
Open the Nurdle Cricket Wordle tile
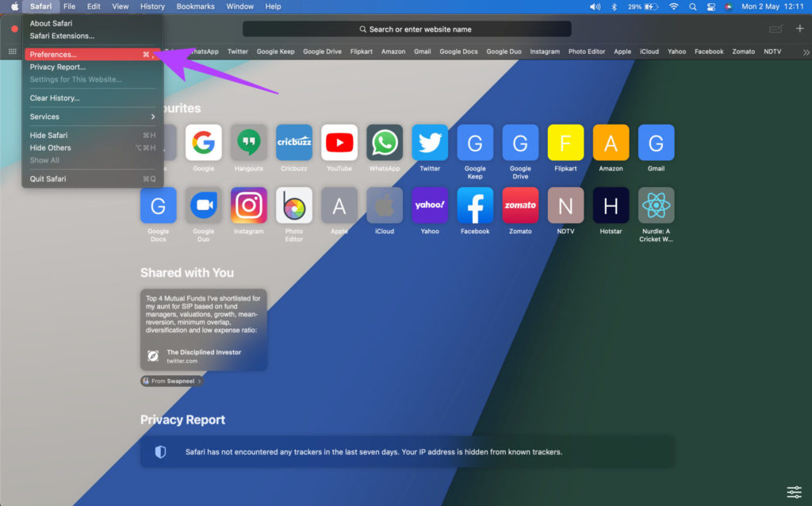point(656,205)
